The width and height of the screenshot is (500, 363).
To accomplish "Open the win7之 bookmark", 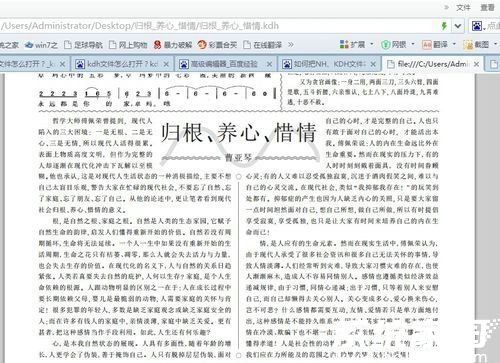I will (x=42, y=45).
